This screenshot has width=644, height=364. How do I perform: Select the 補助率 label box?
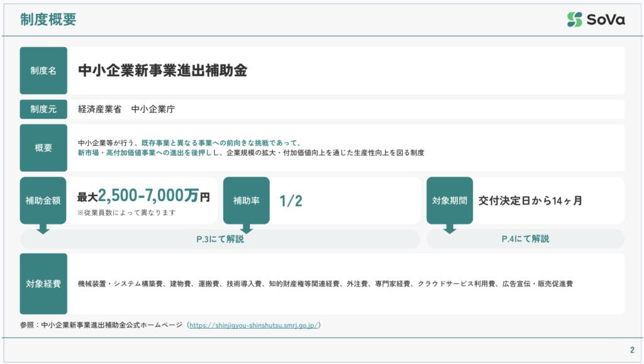[247, 201]
